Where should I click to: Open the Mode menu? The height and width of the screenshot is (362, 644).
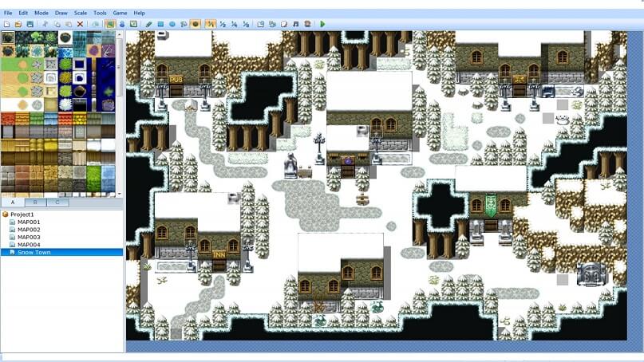[41, 13]
